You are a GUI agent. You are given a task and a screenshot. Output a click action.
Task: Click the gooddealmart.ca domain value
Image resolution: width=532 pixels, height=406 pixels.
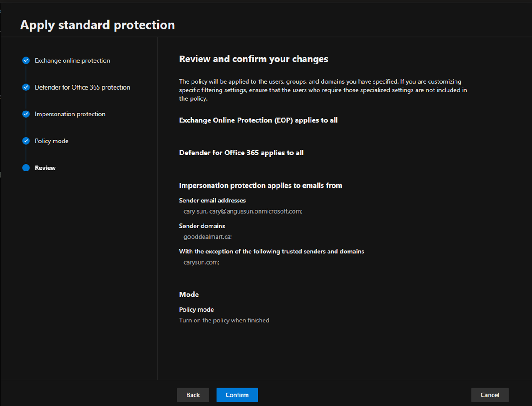[x=208, y=237]
